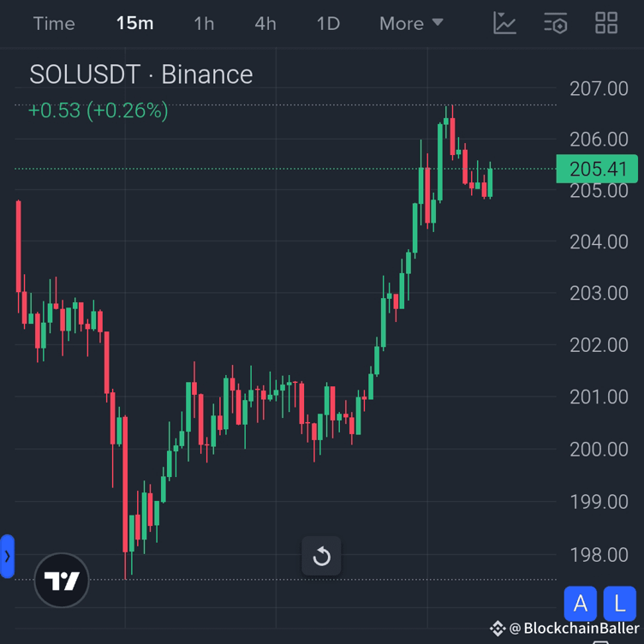644x644 pixels.
Task: Expand the More timeframes dropdown
Action: (x=411, y=23)
